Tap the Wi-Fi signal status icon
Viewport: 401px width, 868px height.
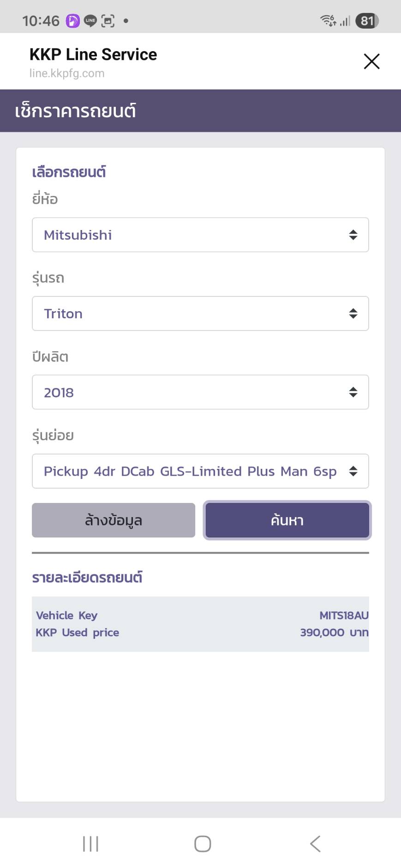click(x=328, y=20)
